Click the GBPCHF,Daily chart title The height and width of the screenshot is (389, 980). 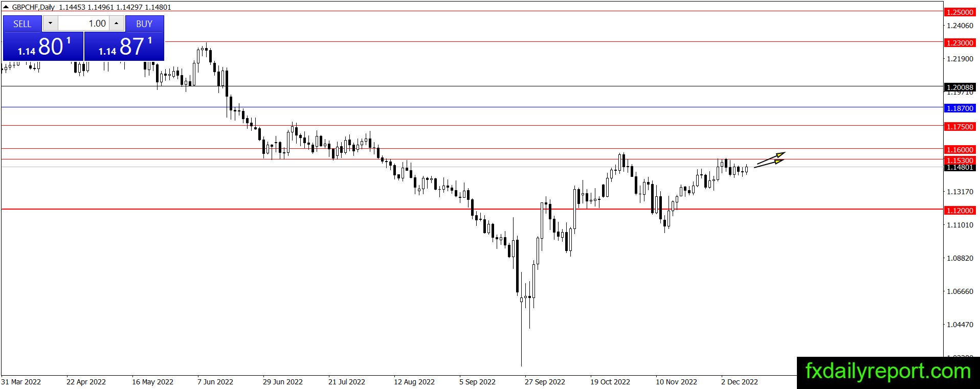coord(33,7)
